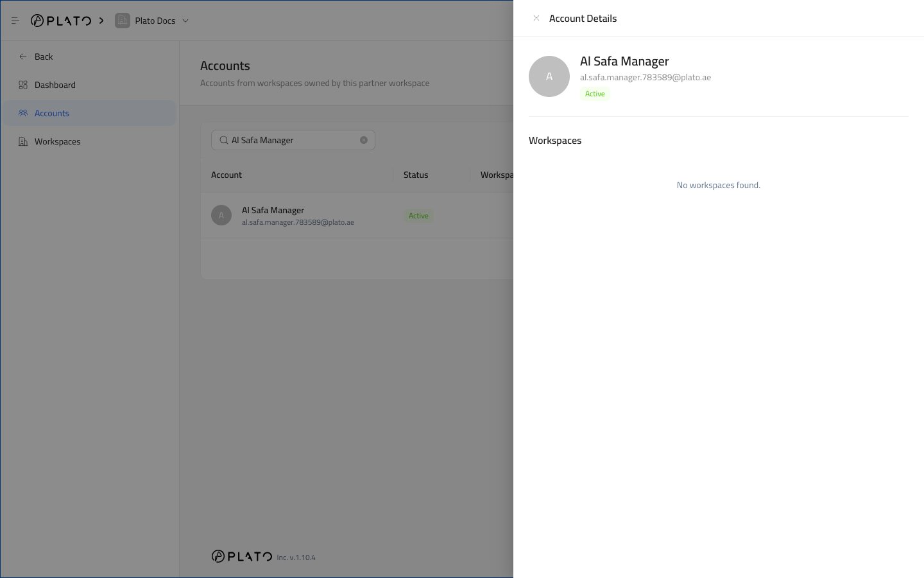Select Accounts in the sidebar
The width and height of the screenshot is (924, 578).
point(89,113)
